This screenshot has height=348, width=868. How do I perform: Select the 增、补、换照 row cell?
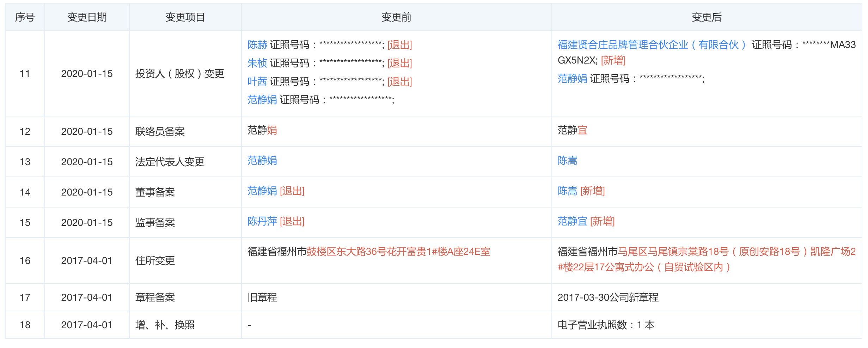pos(165,325)
